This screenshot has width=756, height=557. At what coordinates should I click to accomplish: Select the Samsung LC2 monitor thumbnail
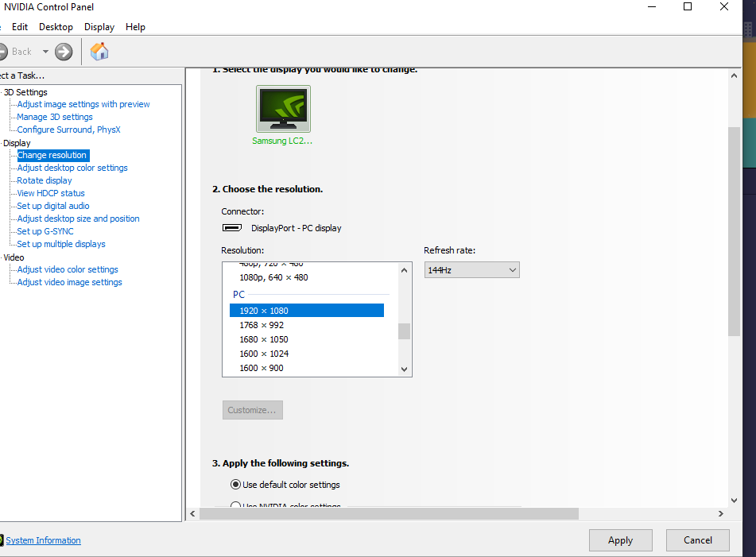coord(283,109)
